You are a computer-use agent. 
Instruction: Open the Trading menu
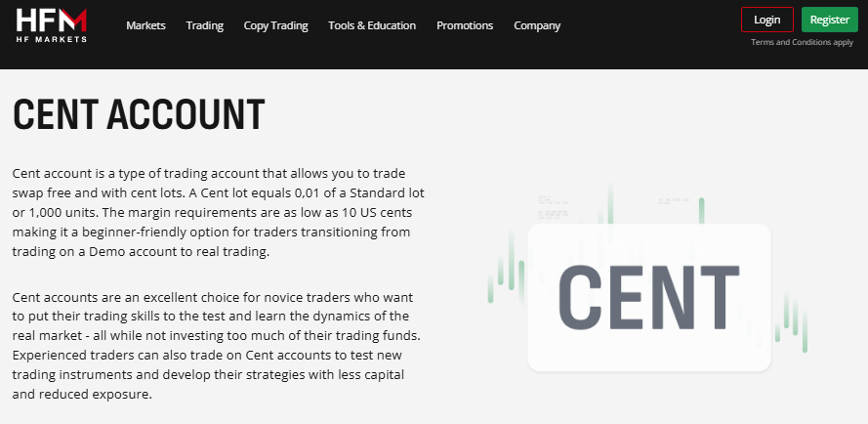[x=204, y=25]
